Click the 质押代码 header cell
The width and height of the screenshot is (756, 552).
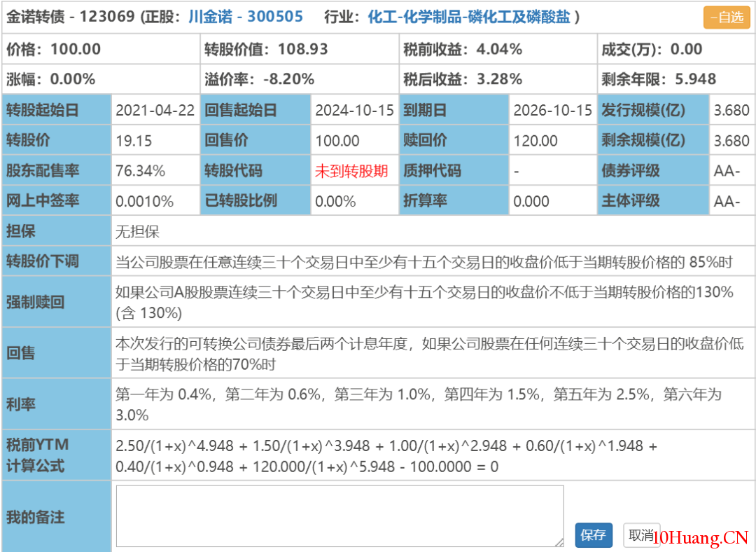(x=454, y=170)
